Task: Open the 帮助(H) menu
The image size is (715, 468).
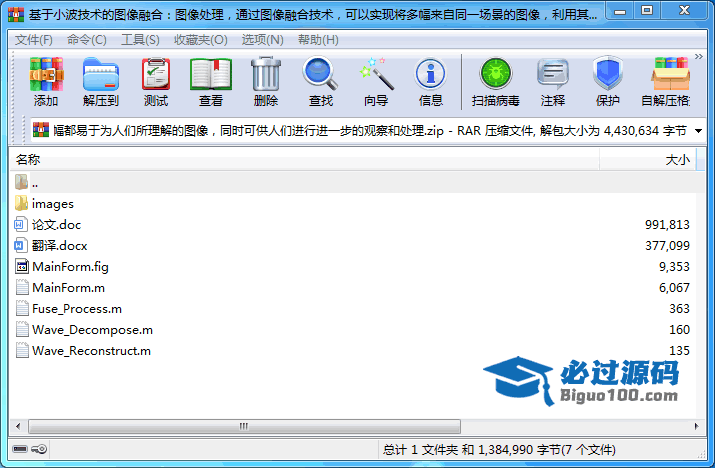Action: (318, 40)
